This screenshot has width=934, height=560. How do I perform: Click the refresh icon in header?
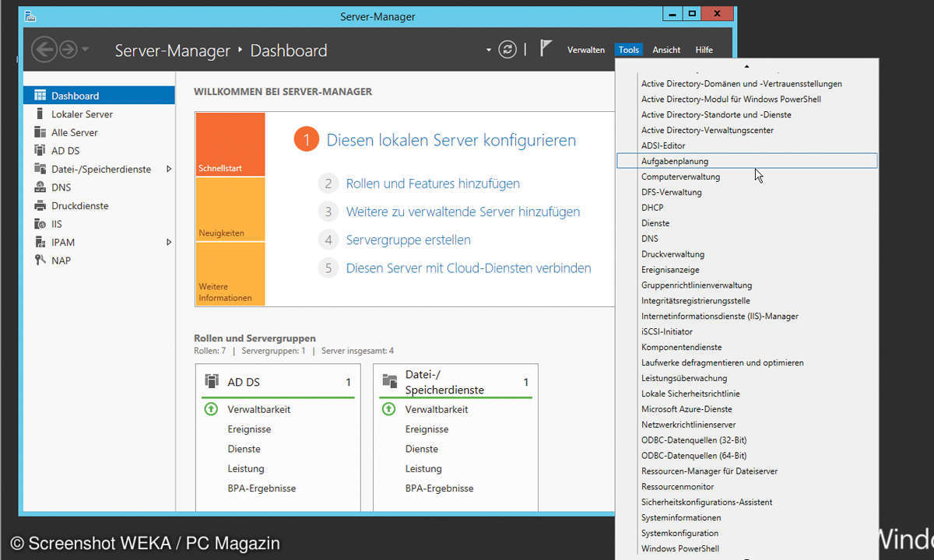tap(507, 50)
